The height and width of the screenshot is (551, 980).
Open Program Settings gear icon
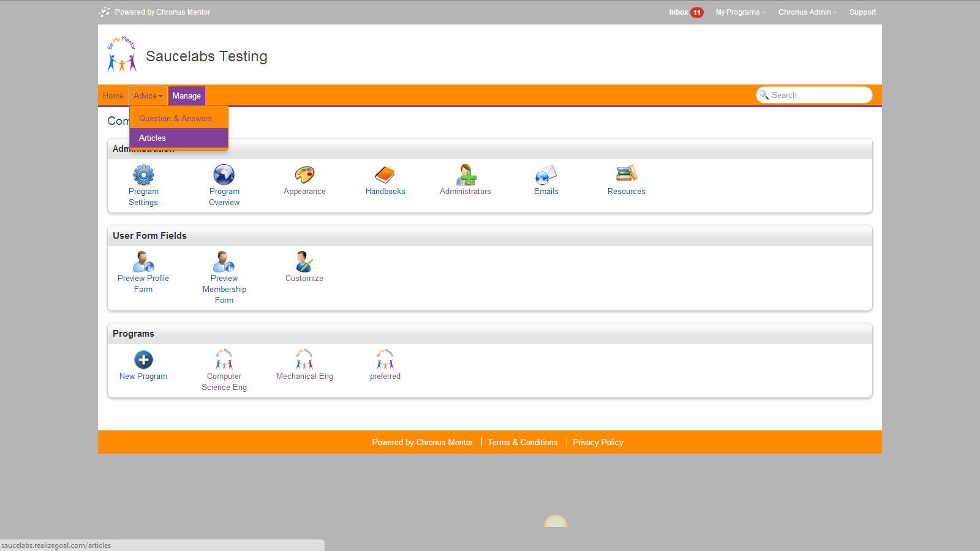(143, 175)
